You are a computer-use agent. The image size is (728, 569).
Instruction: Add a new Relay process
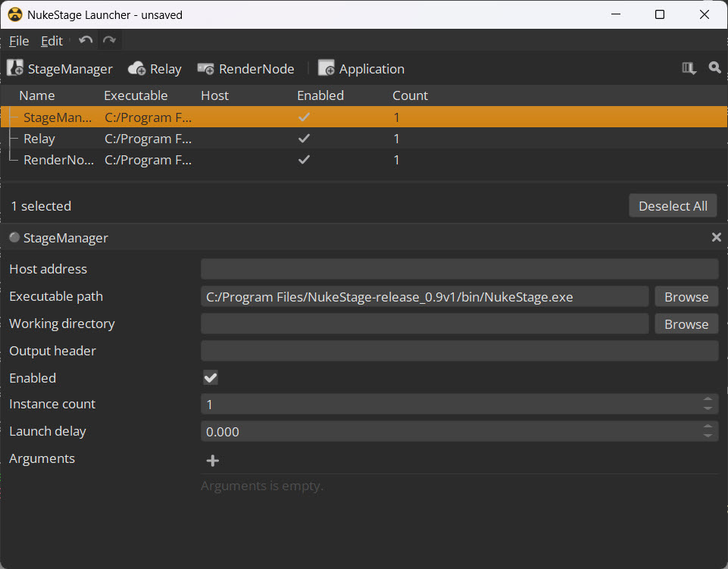(x=155, y=69)
